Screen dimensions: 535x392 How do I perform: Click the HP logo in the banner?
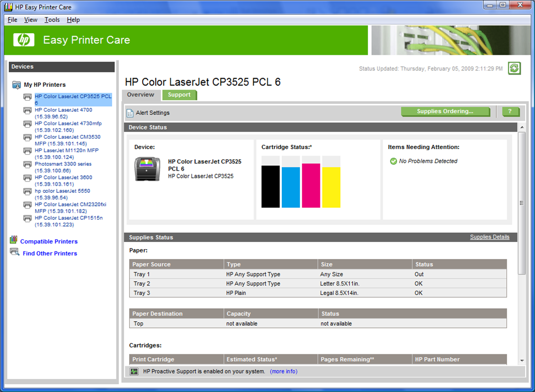click(x=24, y=40)
